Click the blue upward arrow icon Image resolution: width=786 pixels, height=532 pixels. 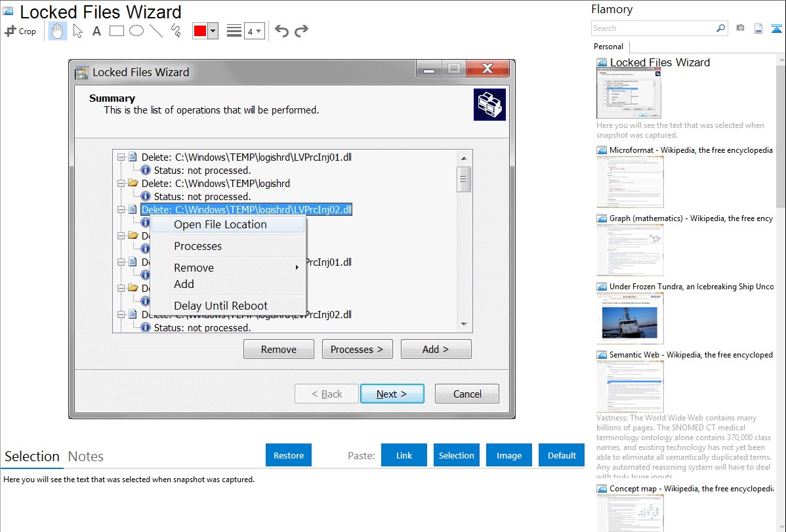776,28
